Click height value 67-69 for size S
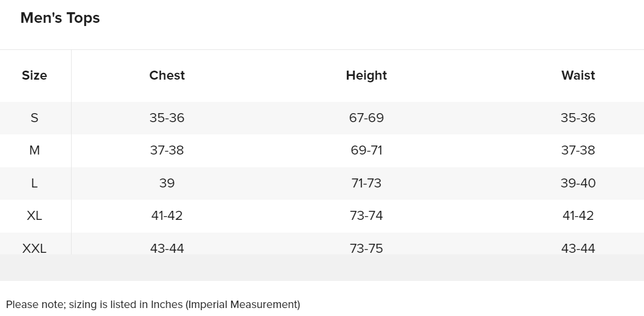Screen dimensions: 644x316 [367, 118]
